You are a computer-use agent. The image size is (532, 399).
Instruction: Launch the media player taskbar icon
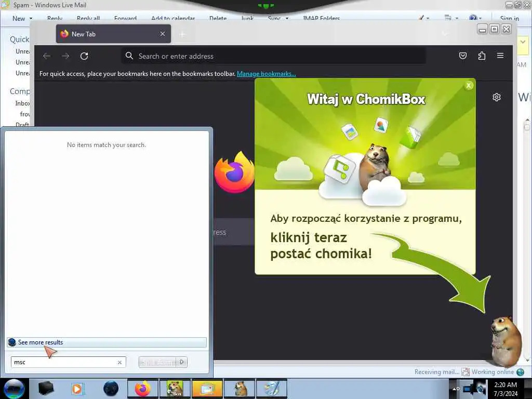[x=78, y=389]
